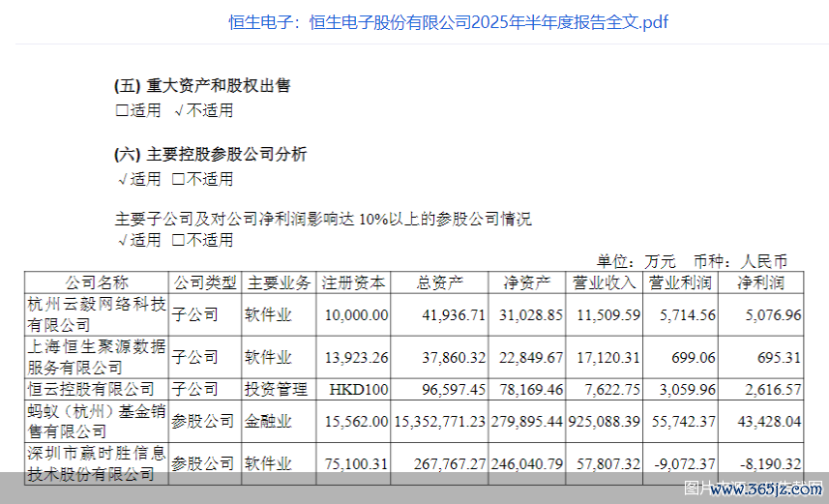Click the HKD100 registered capital cell
The height and width of the screenshot is (504, 829).
[359, 389]
